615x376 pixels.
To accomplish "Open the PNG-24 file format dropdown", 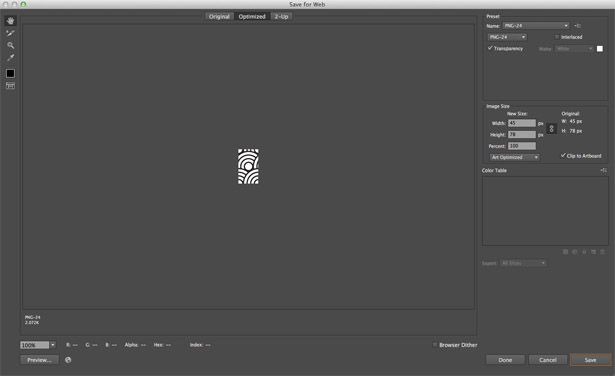I will 507,37.
